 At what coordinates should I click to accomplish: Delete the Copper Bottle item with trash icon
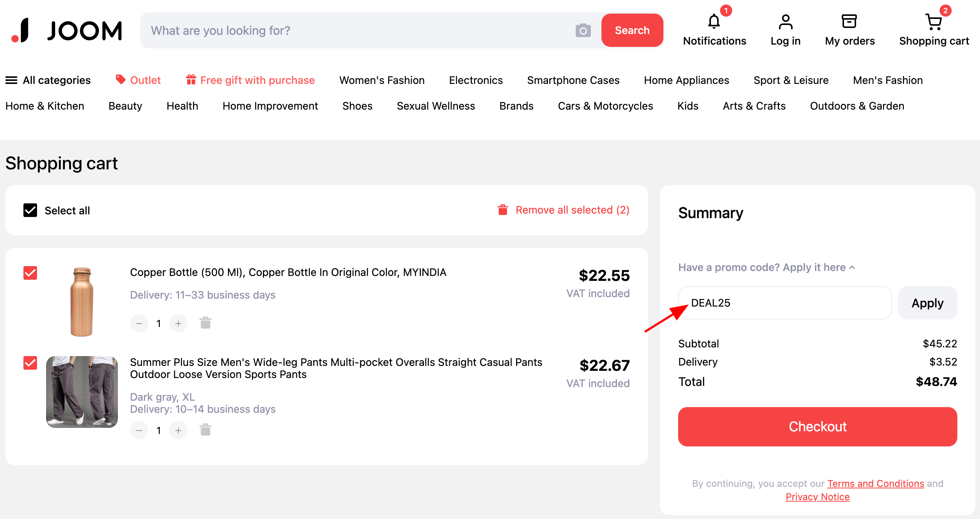[206, 323]
